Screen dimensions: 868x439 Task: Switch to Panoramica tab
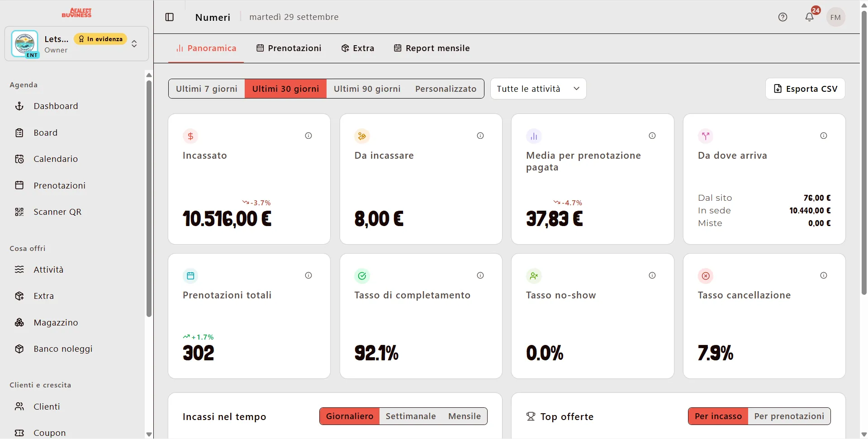(206, 48)
